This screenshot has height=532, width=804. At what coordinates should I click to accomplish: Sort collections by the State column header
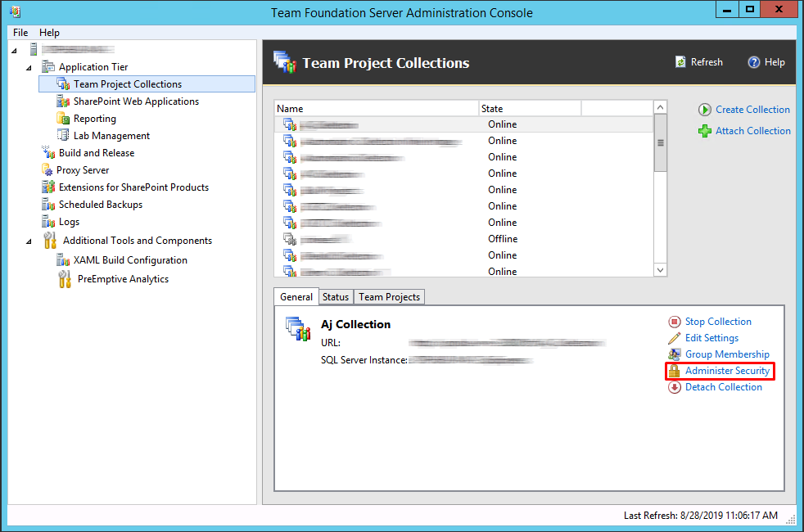tap(529, 109)
